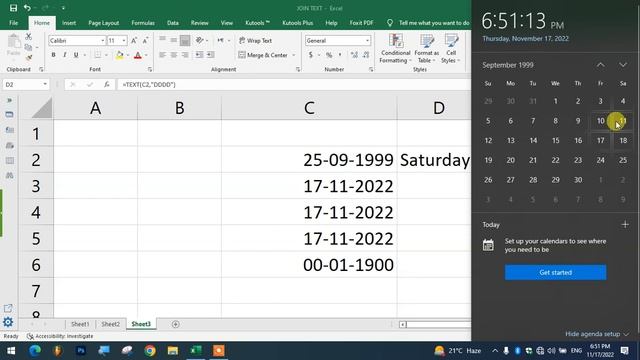Click Decrease Indent icon
Screen dimensions: 640x360
click(199, 55)
